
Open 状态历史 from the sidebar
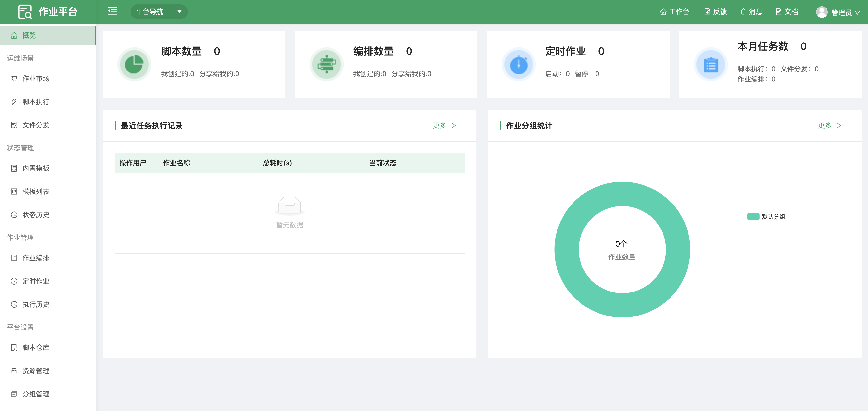[48, 214]
